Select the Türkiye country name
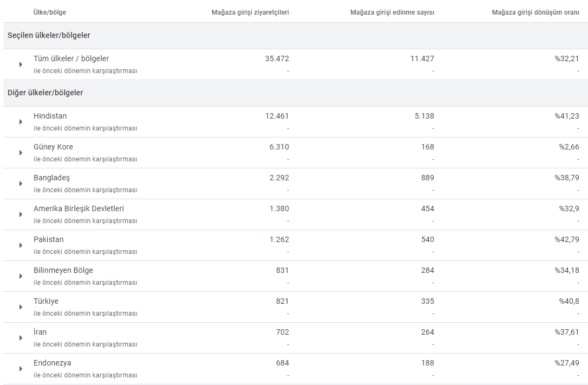 (x=45, y=301)
